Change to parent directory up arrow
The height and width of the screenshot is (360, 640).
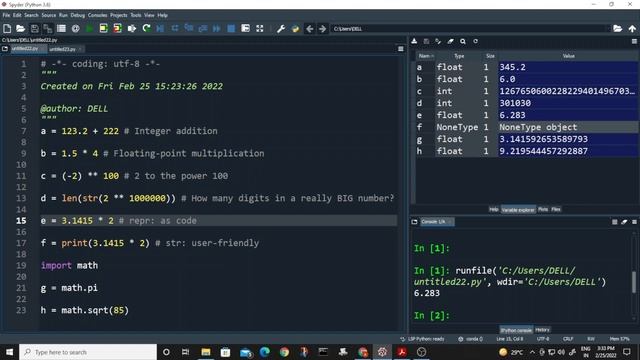pyautogui.click(x=632, y=29)
